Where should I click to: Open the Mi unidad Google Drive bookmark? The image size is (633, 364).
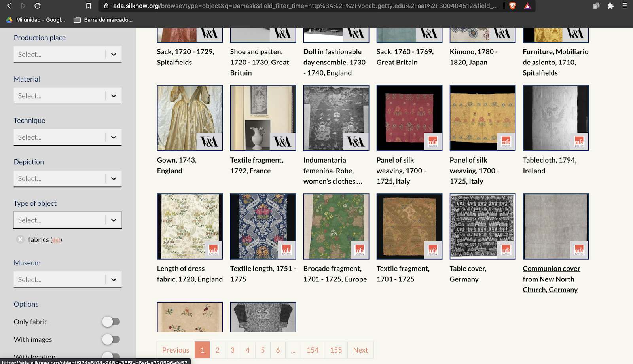pyautogui.click(x=36, y=20)
